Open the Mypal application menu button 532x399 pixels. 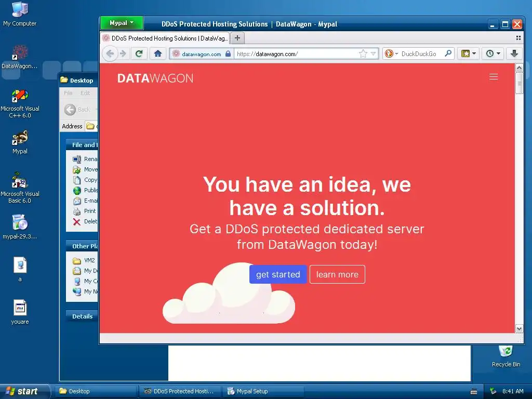(122, 23)
